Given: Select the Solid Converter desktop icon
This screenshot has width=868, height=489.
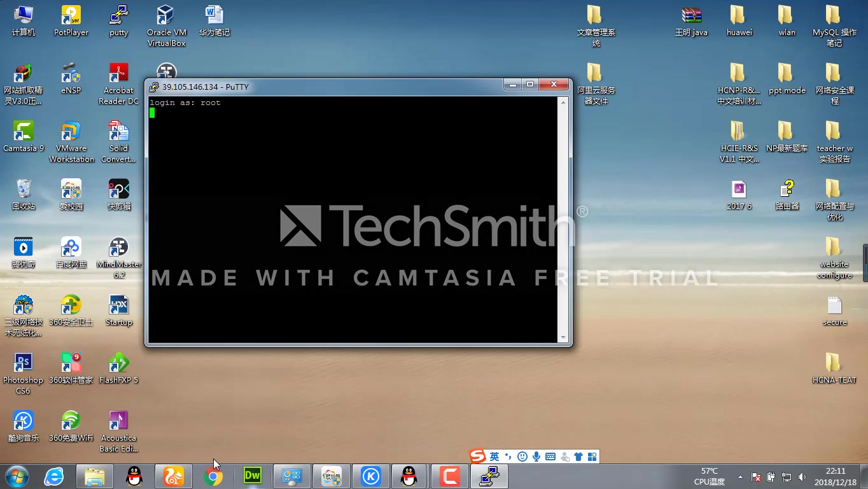Looking at the screenshot, I should click(x=118, y=141).
